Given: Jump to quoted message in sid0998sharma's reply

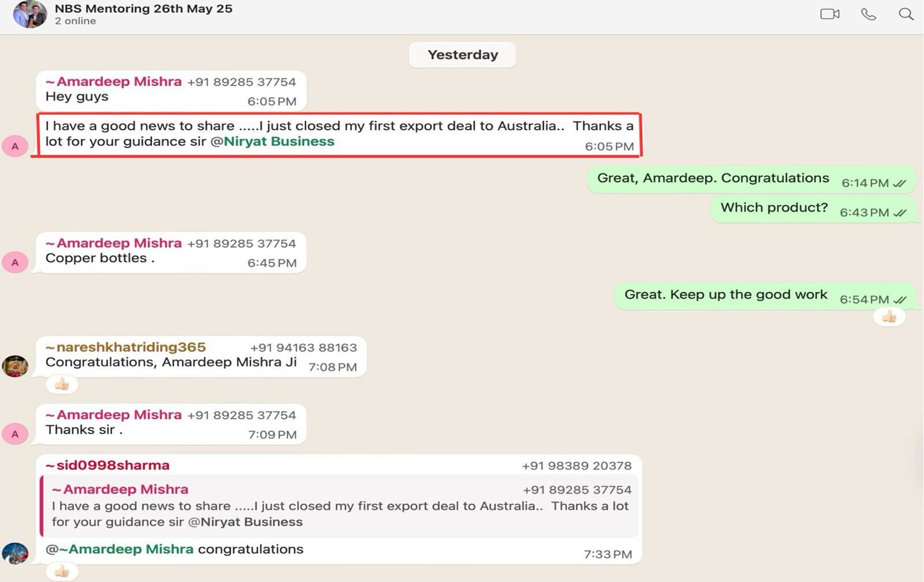Looking at the screenshot, I should [x=341, y=506].
